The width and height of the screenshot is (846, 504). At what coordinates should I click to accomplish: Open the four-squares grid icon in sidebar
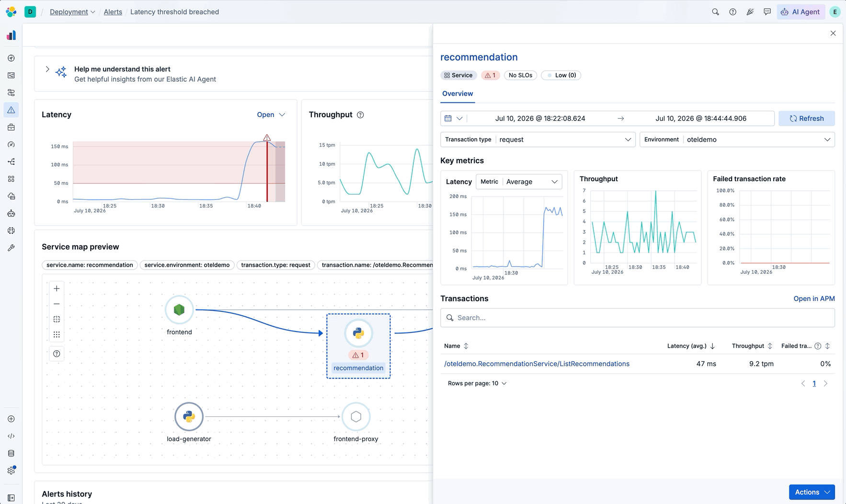coord(11,179)
